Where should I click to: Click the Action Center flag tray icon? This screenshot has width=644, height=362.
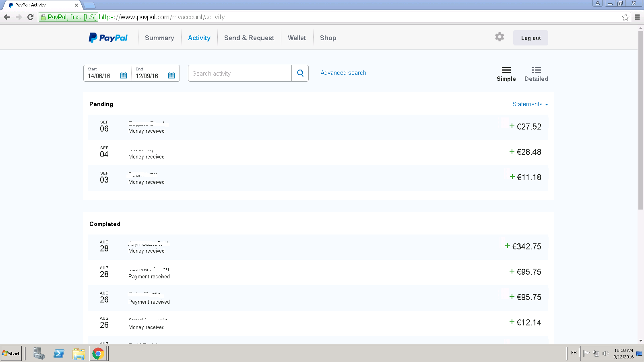coord(586,353)
